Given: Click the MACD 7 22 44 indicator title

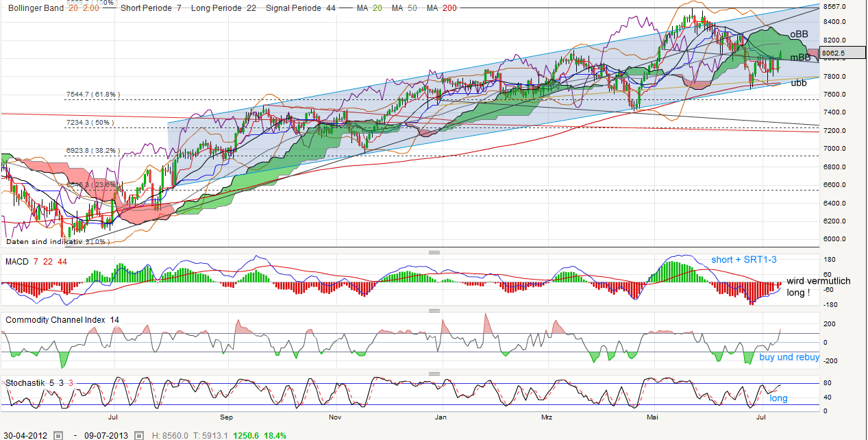Looking at the screenshot, I should (36, 262).
